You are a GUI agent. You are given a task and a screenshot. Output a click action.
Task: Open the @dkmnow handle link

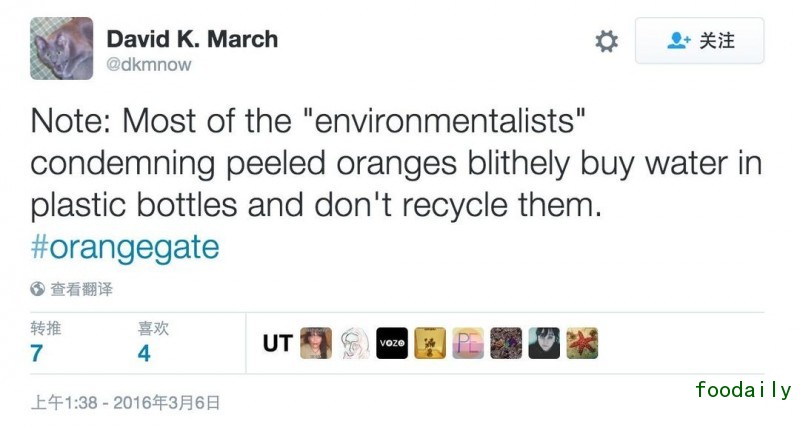pos(148,64)
